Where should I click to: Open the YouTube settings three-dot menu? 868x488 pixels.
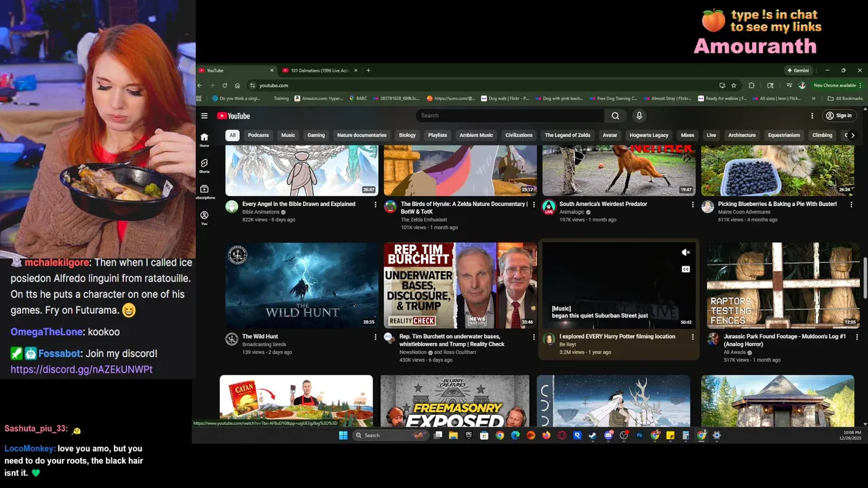pyautogui.click(x=812, y=116)
